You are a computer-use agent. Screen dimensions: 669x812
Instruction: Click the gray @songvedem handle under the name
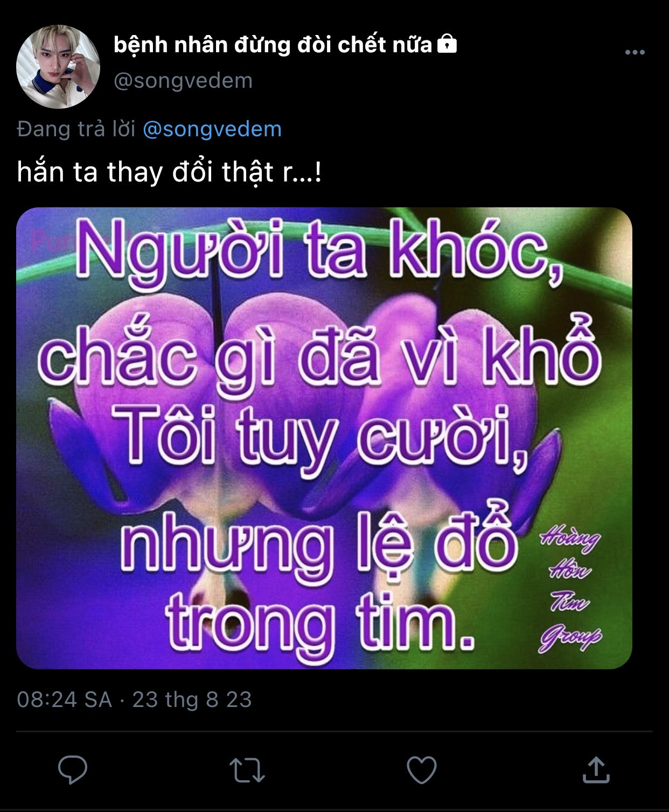tap(183, 81)
